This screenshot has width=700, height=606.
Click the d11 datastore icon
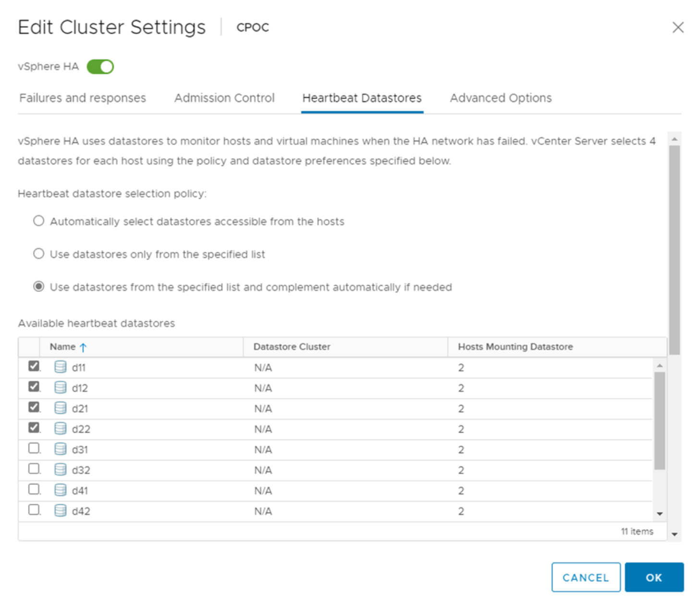pyautogui.click(x=60, y=367)
